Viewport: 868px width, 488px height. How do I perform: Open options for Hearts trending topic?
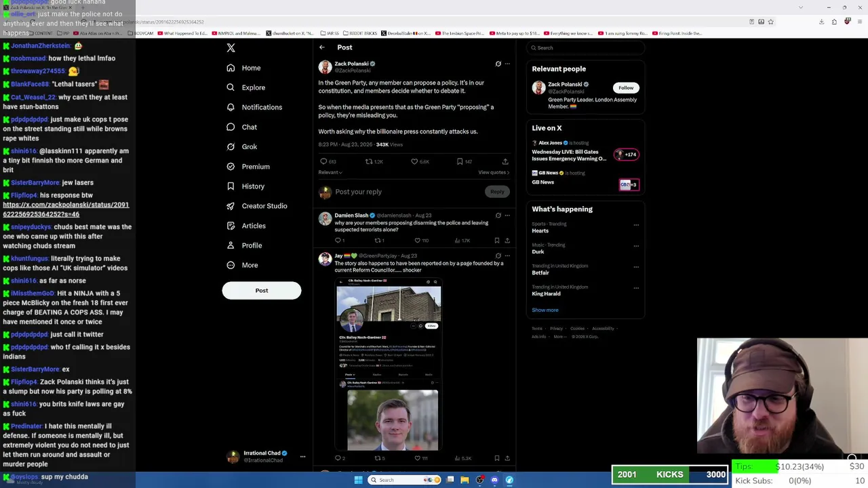pyautogui.click(x=636, y=225)
